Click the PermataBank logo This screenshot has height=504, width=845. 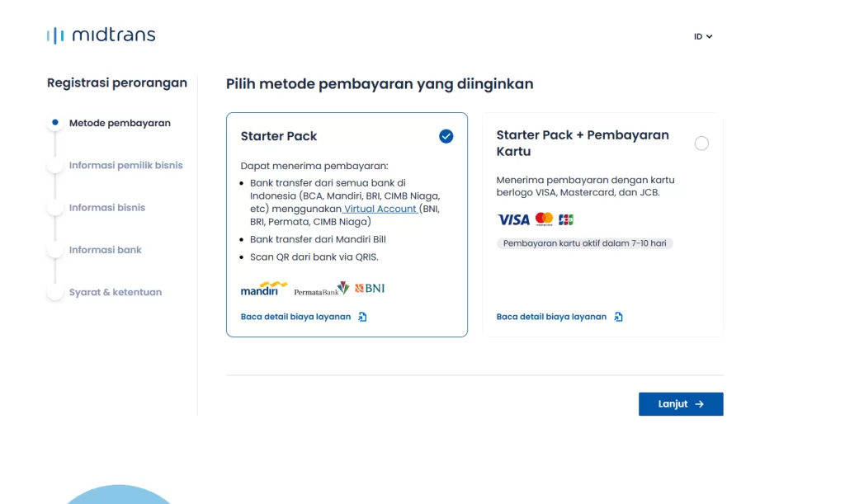[x=321, y=290]
